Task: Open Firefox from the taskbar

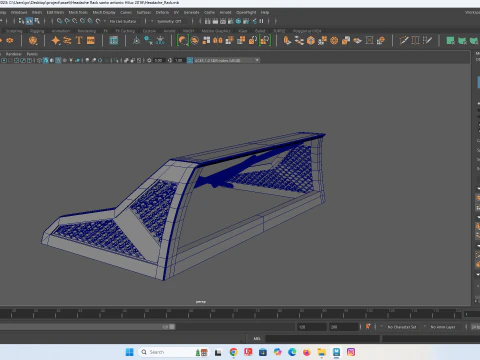Action: pos(307,352)
